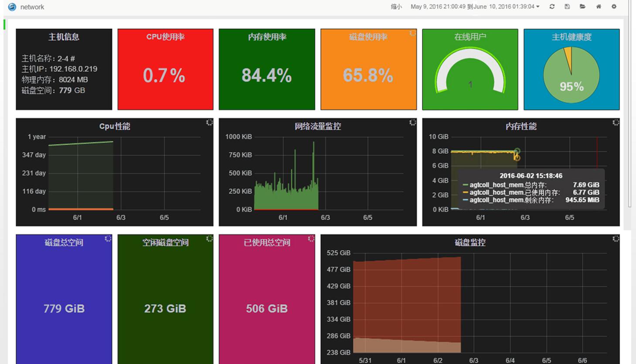
Task: Open the 内存性能 panel title
Action: click(x=521, y=126)
